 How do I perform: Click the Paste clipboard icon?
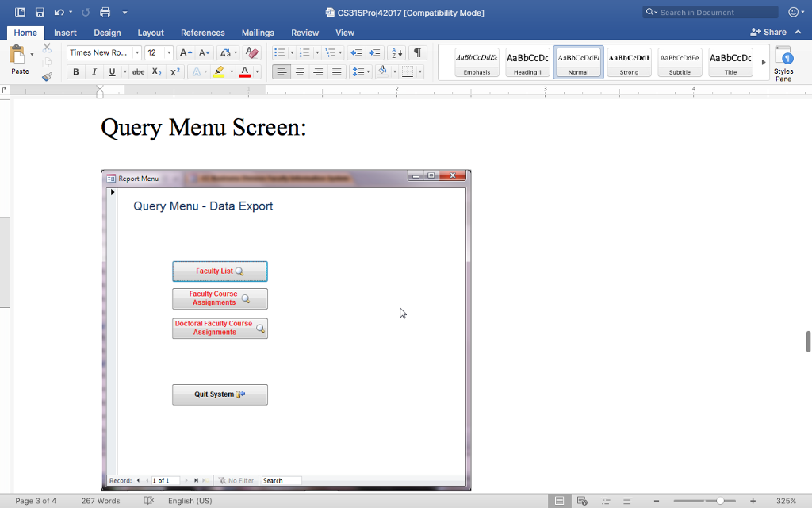point(17,55)
